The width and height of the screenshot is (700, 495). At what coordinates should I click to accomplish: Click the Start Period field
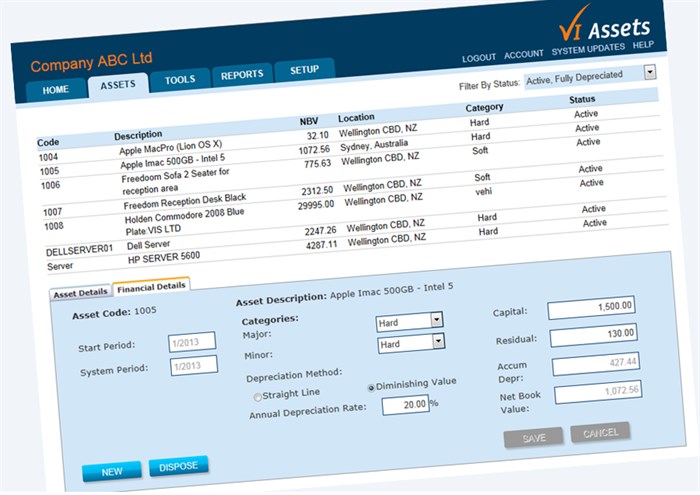tap(192, 342)
